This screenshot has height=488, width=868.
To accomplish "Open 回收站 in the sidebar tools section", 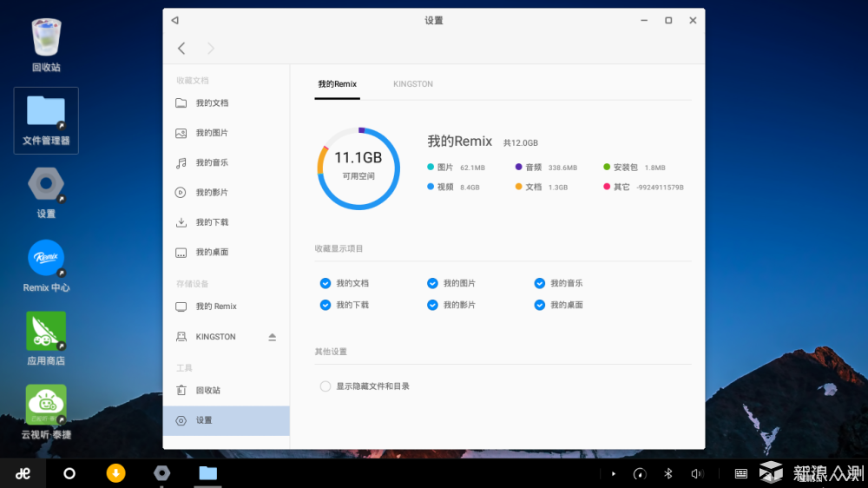I will click(207, 391).
